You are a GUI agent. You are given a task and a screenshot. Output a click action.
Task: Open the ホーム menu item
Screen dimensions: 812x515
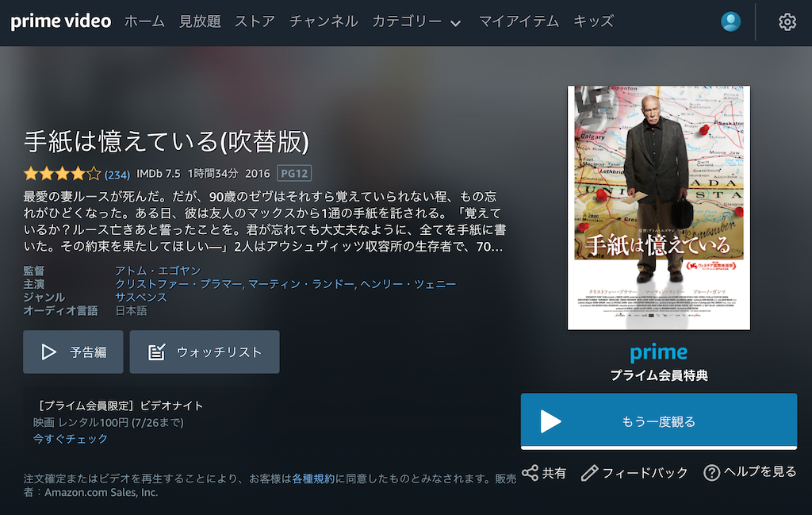click(x=144, y=21)
